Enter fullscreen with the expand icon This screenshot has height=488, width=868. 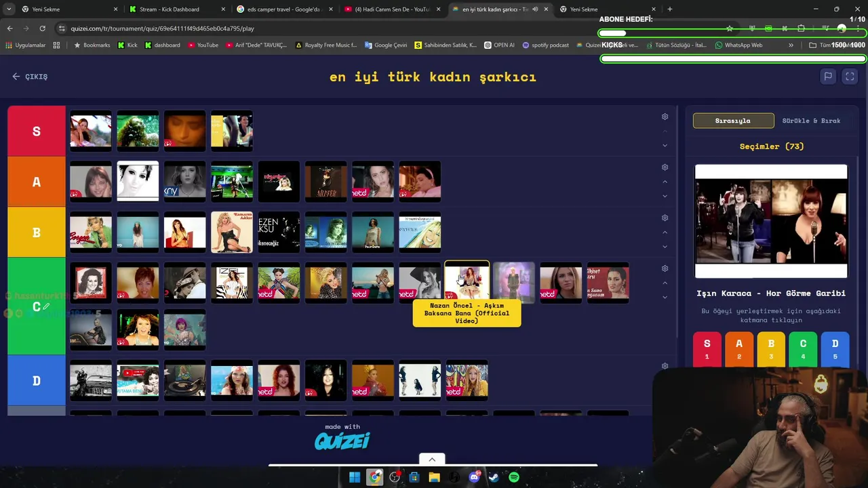[x=850, y=77]
